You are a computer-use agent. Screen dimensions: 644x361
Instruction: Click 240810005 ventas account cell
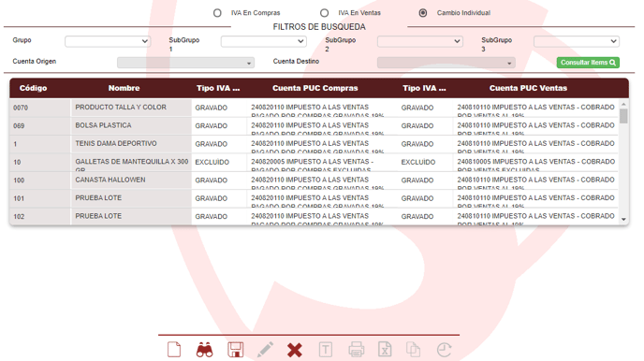pyautogui.click(x=536, y=162)
